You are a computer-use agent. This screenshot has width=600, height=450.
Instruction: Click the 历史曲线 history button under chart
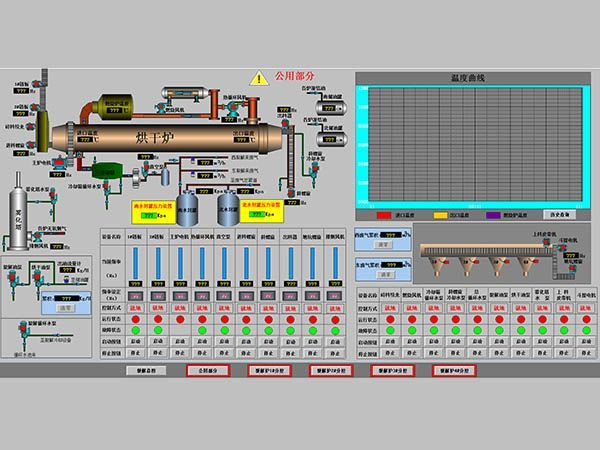(x=559, y=215)
